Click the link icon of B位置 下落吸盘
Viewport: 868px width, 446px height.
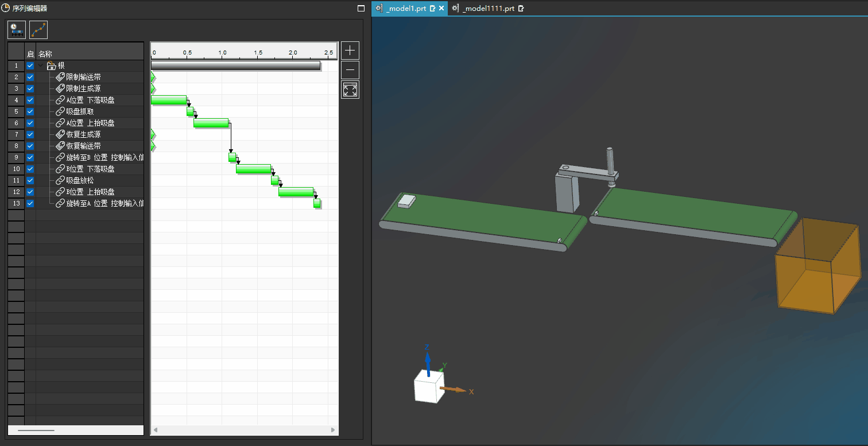coord(60,169)
